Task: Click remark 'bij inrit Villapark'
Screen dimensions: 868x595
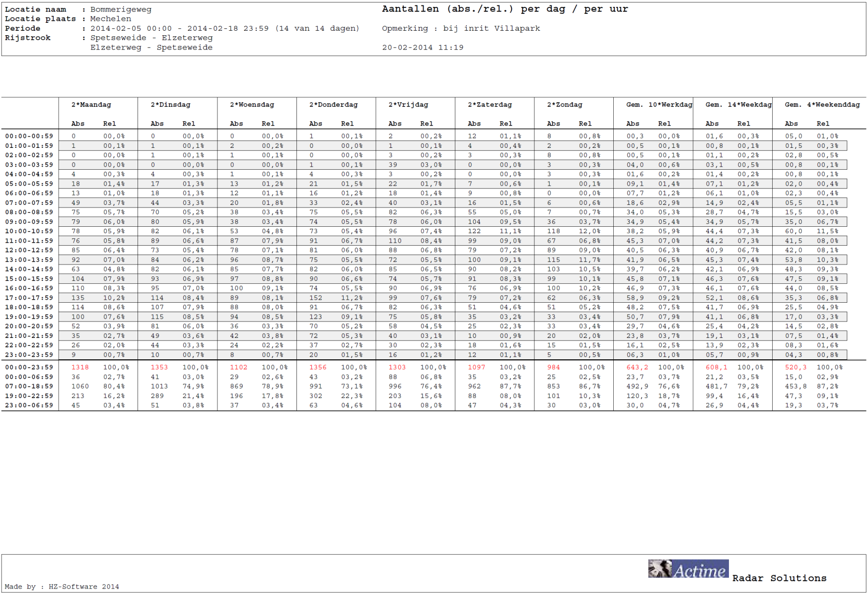Action: [492, 28]
